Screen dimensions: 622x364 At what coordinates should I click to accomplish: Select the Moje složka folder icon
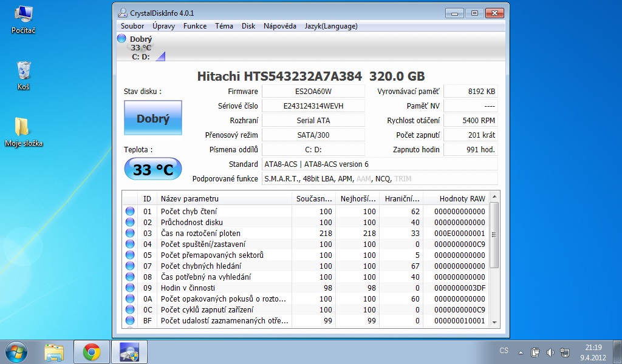tap(24, 132)
